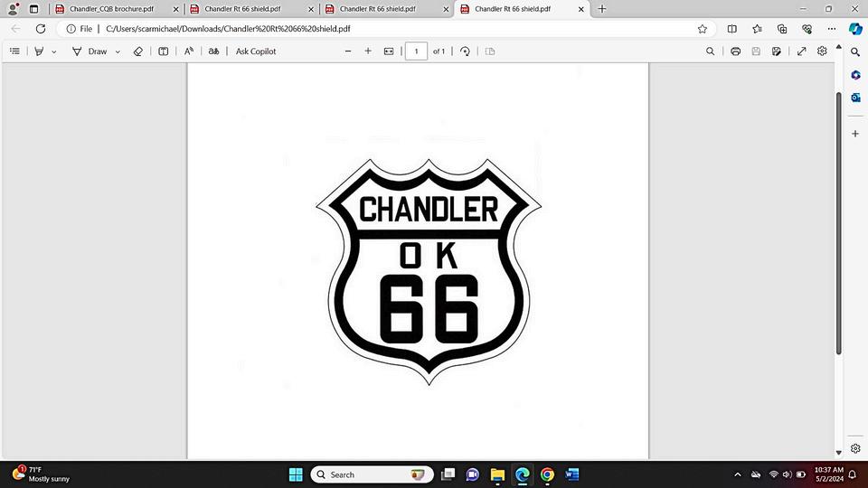Start Read aloud for the PDF
The height and width of the screenshot is (488, 868).
click(189, 51)
